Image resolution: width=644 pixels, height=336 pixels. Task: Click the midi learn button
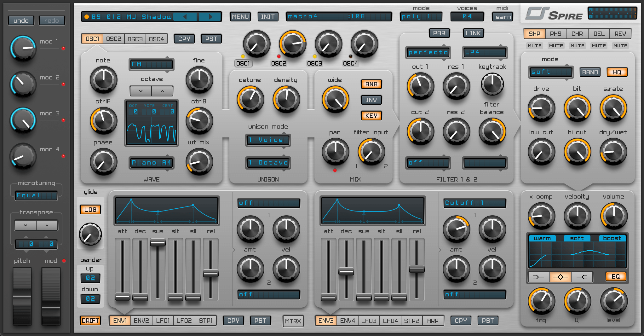pyautogui.click(x=502, y=17)
